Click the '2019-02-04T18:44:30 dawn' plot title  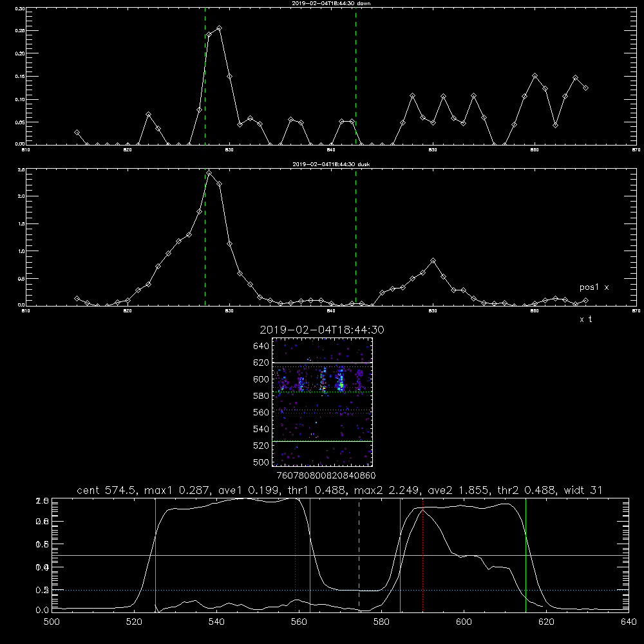(331, 3)
